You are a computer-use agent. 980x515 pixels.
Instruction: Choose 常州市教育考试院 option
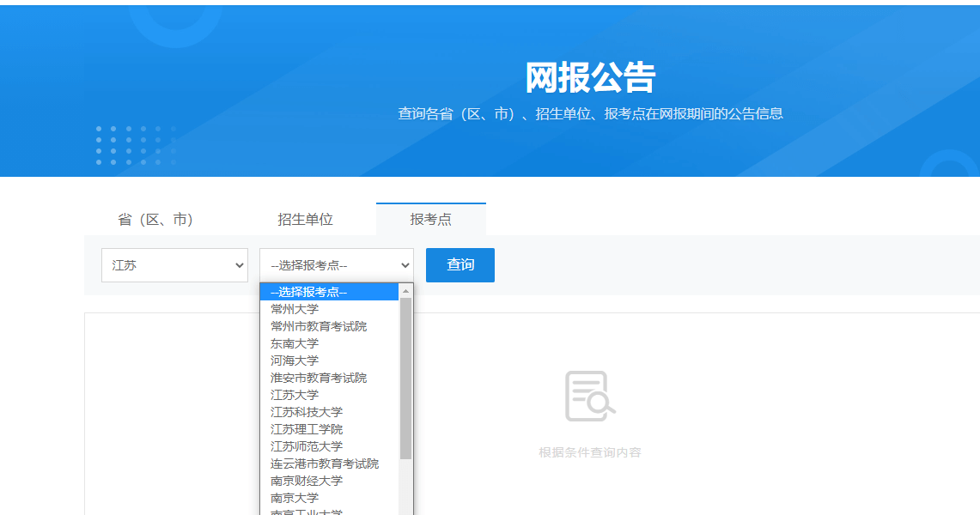click(319, 326)
